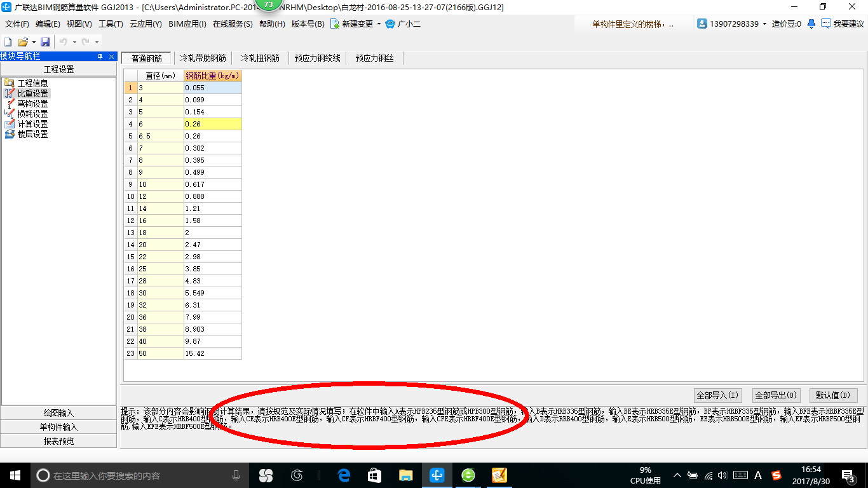Switch to the 预应力钢丝 tab
868x488 pixels.
coord(374,58)
